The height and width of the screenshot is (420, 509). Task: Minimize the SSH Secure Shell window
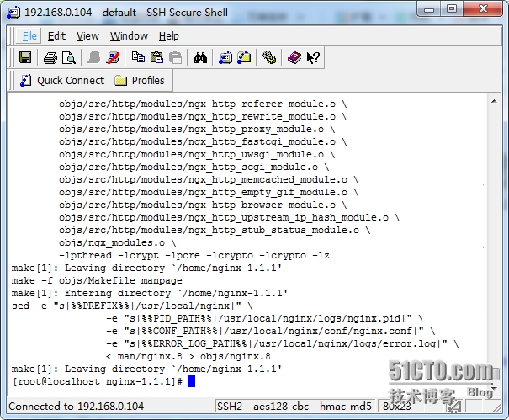tap(429, 9)
